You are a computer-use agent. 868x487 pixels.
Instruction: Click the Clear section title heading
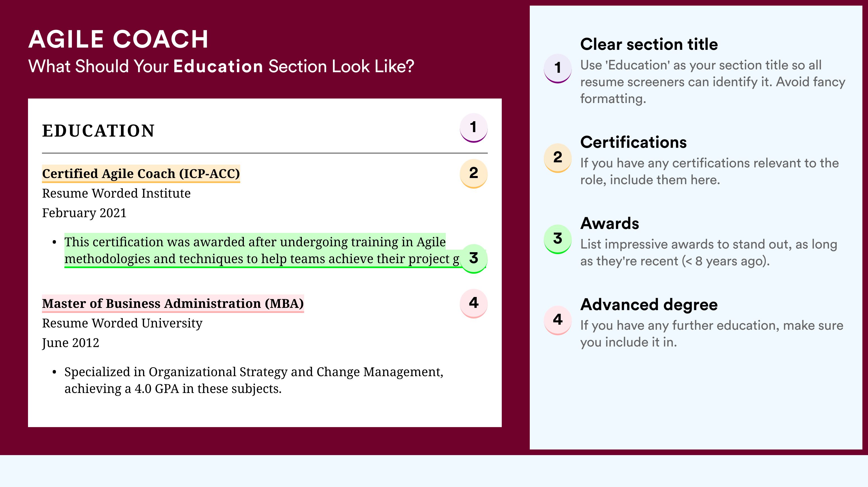[x=649, y=45]
